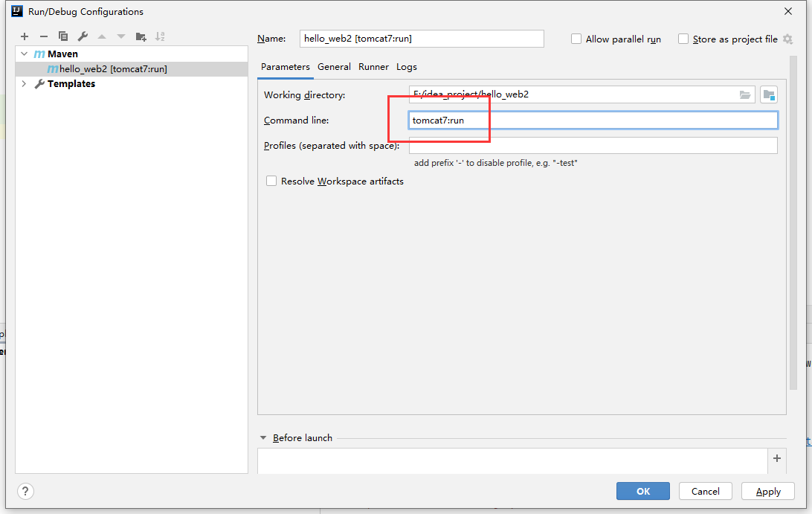Select Maven project button beside working directory
Image resolution: width=812 pixels, height=514 pixels.
pos(769,94)
